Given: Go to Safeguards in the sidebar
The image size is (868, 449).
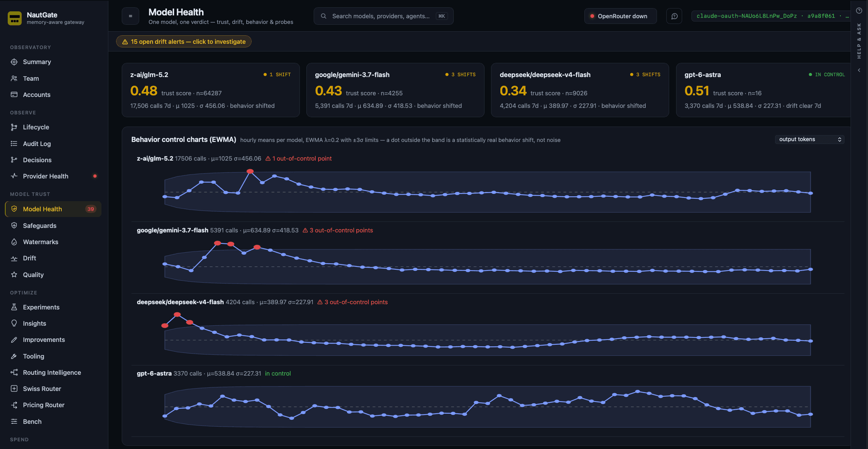Looking at the screenshot, I should coord(53,226).
